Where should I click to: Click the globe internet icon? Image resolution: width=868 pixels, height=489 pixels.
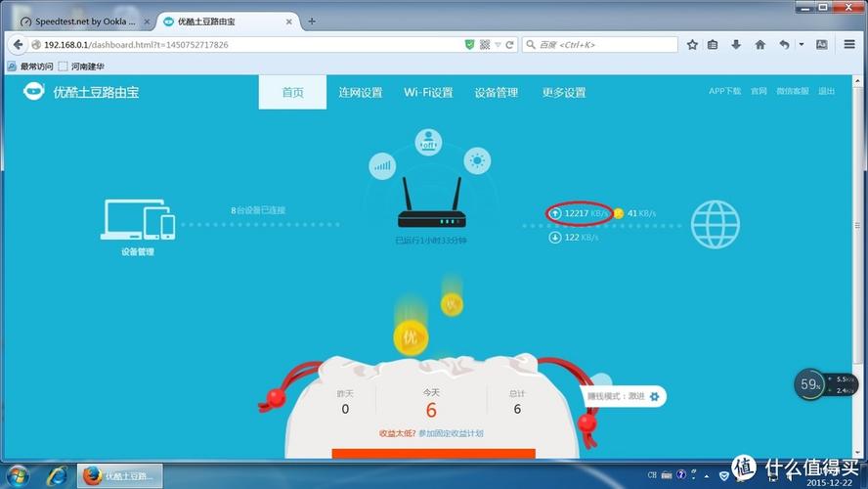coord(716,224)
